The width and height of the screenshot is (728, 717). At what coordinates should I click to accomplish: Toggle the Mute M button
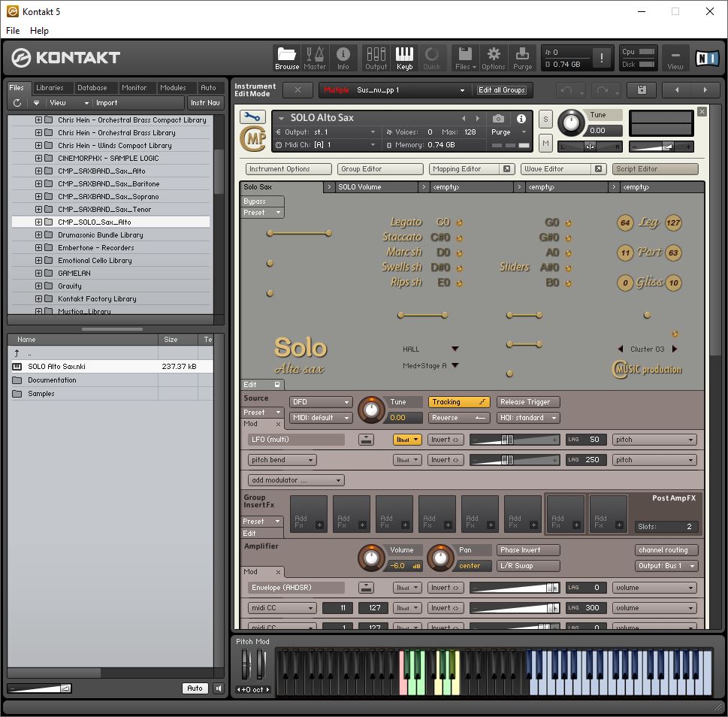[545, 144]
